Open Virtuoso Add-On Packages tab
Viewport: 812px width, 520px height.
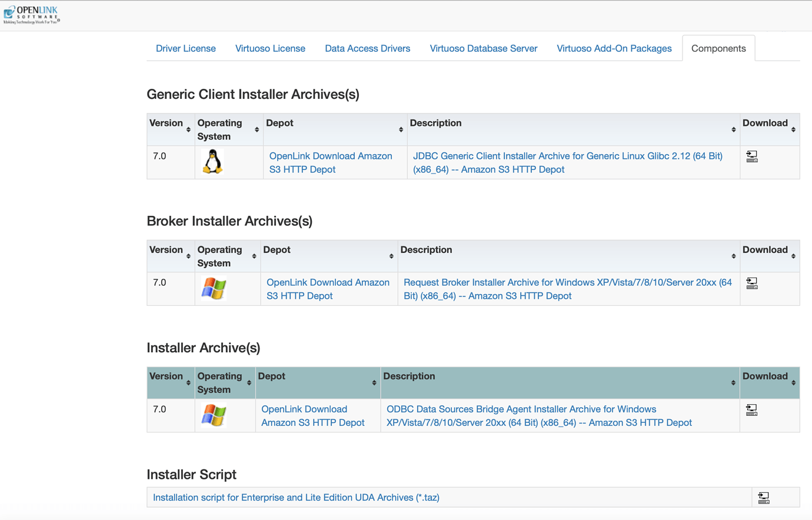(614, 48)
